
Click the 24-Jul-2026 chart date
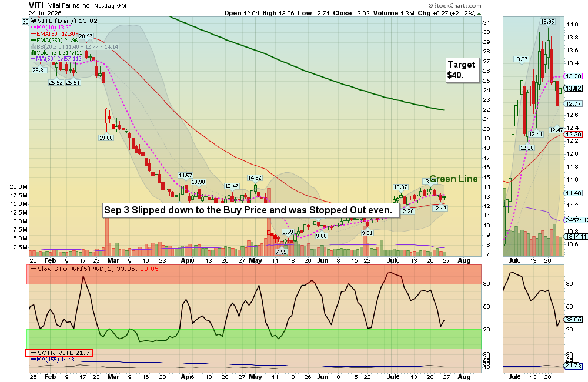[x=45, y=13]
